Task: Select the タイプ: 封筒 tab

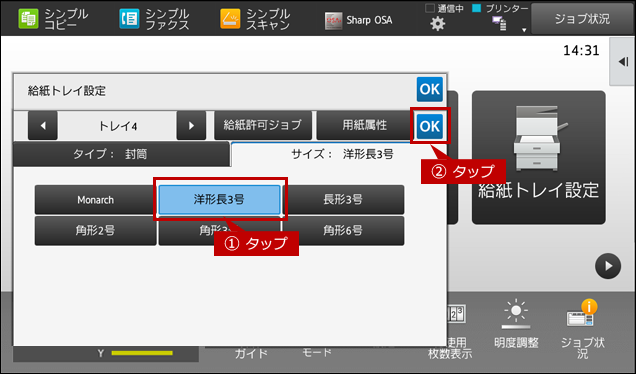Action: 121,154
